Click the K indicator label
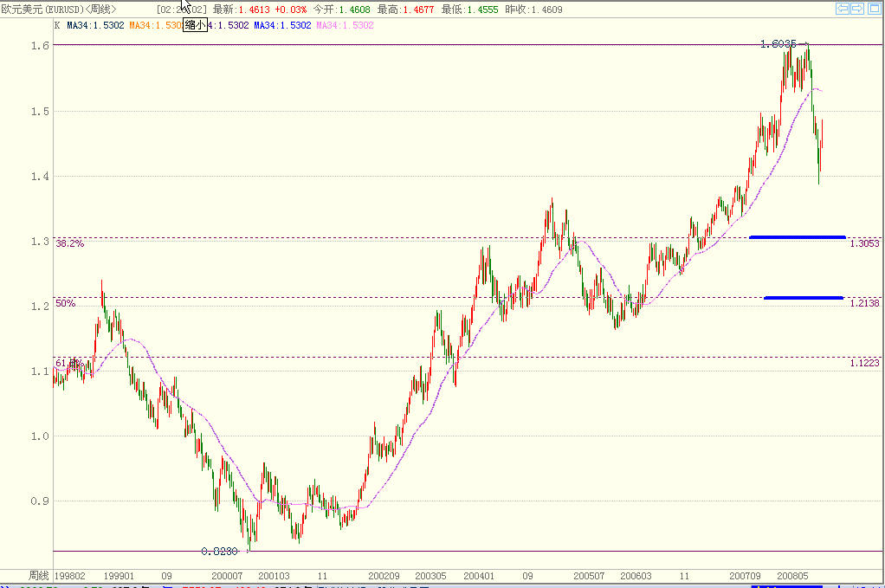Screen dimensions: 885x588 (57, 25)
